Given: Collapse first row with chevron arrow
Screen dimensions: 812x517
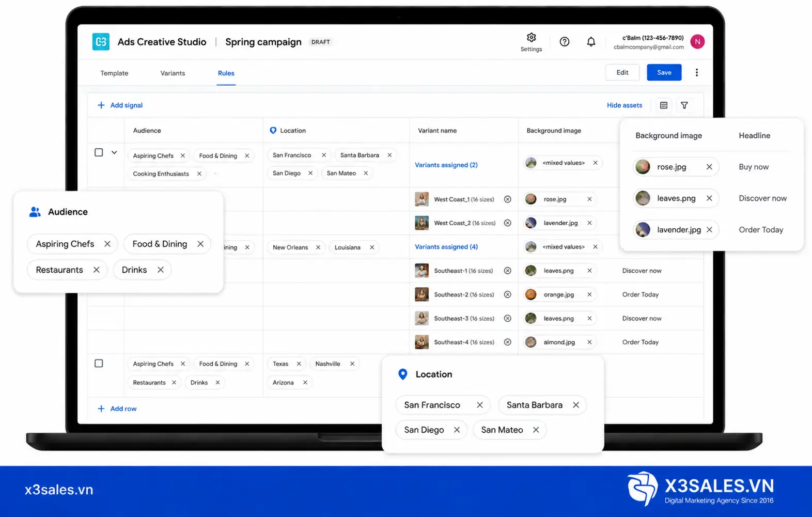Looking at the screenshot, I should click(x=114, y=152).
